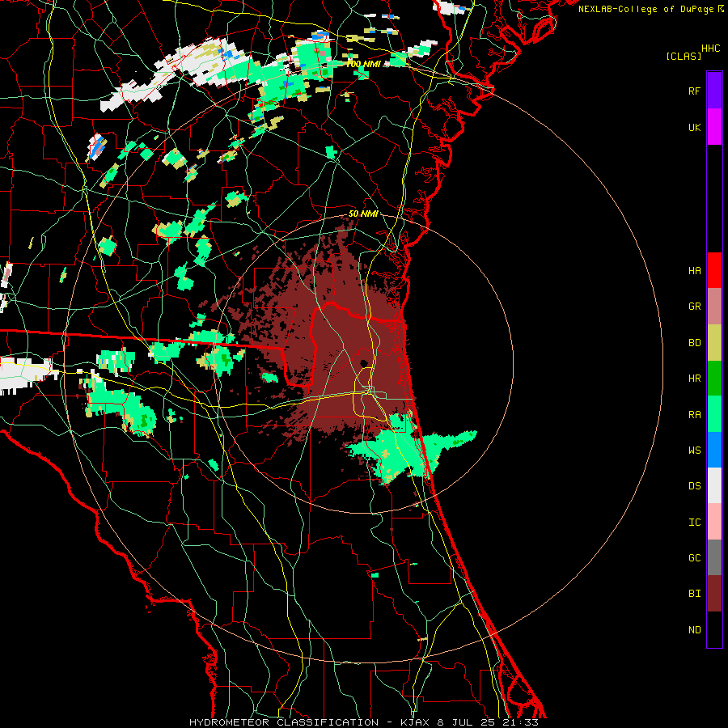Click the RF purple legend swatch

pos(714,90)
